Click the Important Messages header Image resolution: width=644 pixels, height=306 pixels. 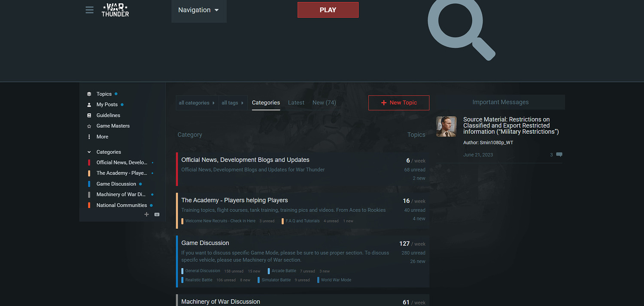coord(501,102)
